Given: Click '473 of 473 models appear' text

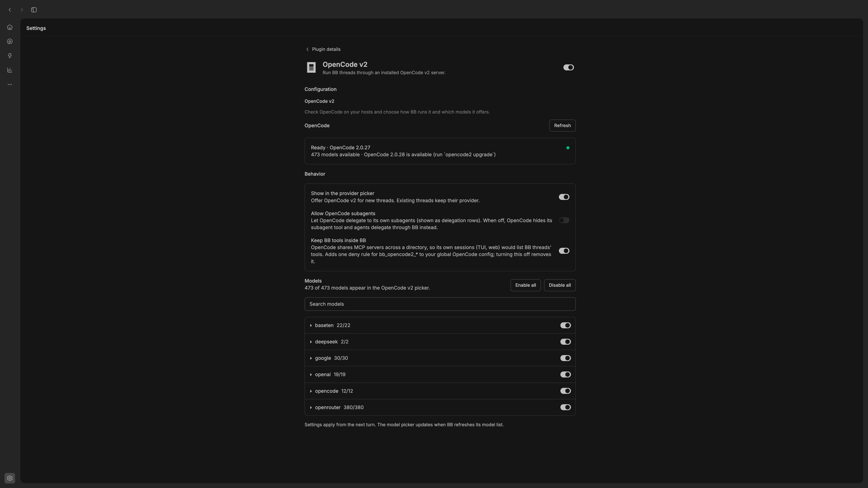Looking at the screenshot, I should [367, 288].
